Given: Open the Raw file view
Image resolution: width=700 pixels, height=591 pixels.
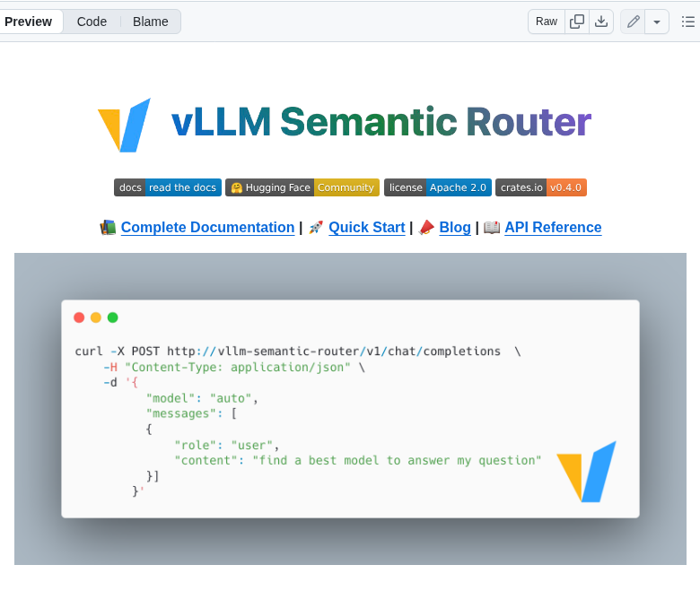Looking at the screenshot, I should click(547, 22).
